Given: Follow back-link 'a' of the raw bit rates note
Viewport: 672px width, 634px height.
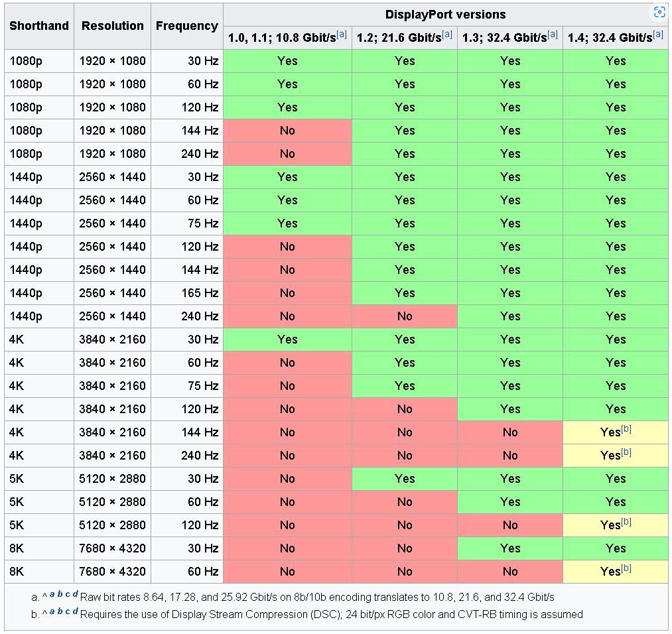Looking at the screenshot, I should 52,594.
